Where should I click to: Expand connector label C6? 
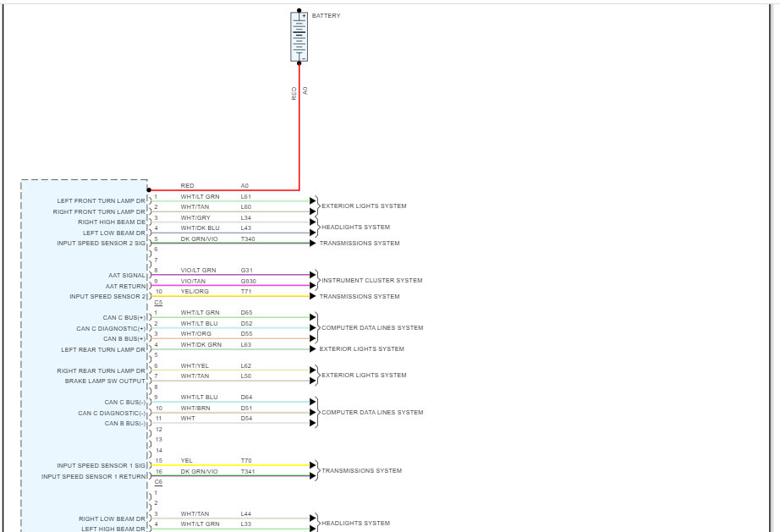tap(158, 481)
